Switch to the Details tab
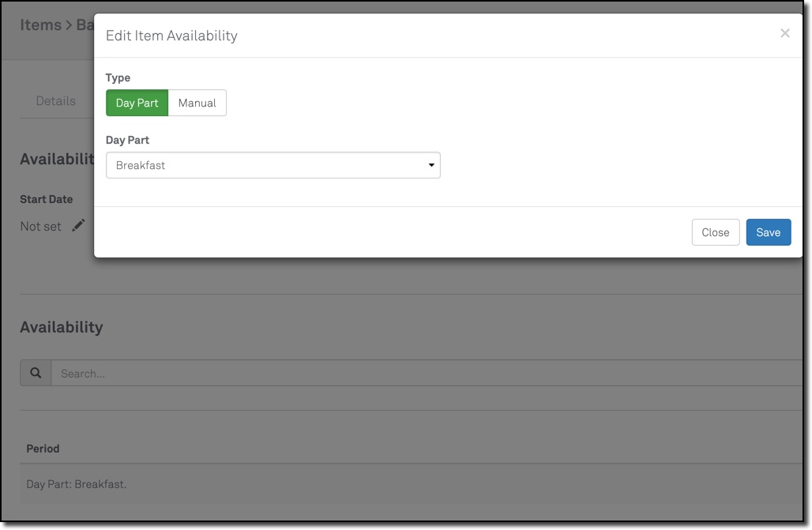 56,101
